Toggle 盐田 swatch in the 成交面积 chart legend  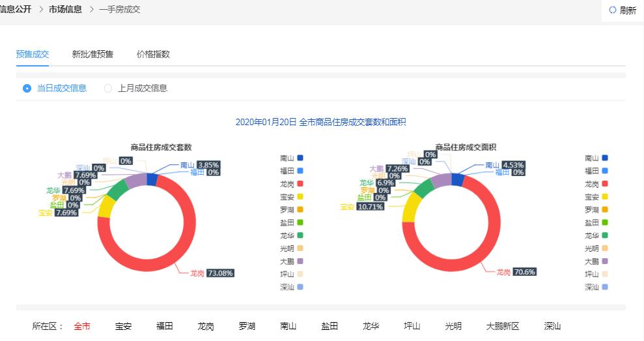tap(605, 222)
